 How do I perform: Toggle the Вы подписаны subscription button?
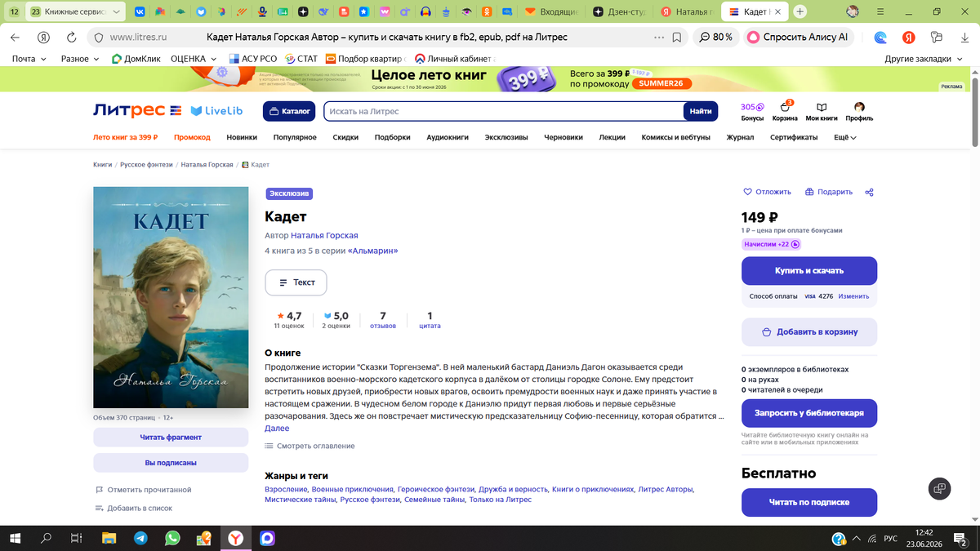click(x=171, y=463)
